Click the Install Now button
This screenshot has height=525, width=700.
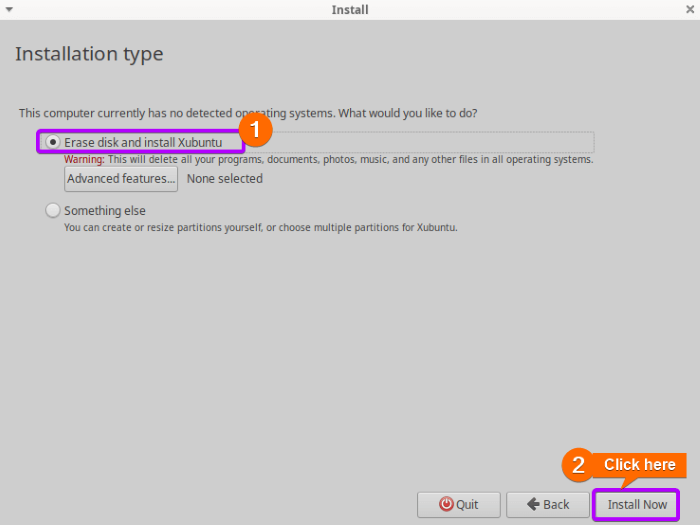637,504
